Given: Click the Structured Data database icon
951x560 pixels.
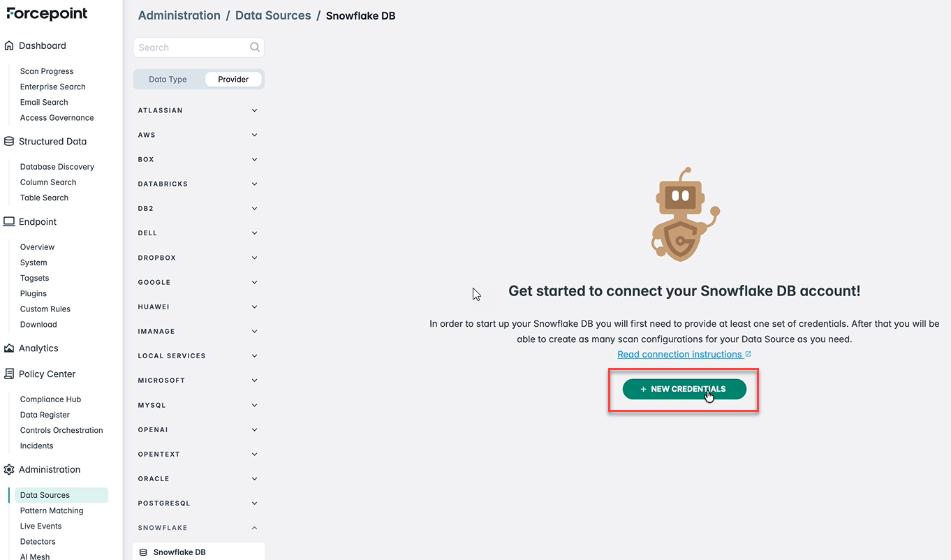Looking at the screenshot, I should pyautogui.click(x=9, y=142).
